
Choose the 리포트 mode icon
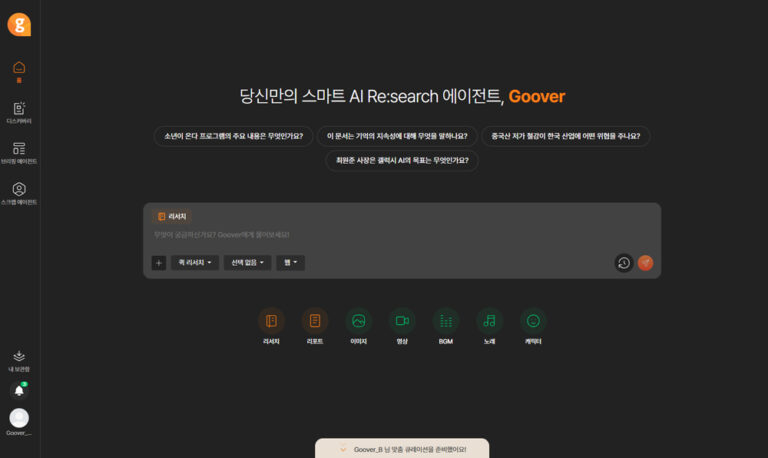tap(315, 321)
